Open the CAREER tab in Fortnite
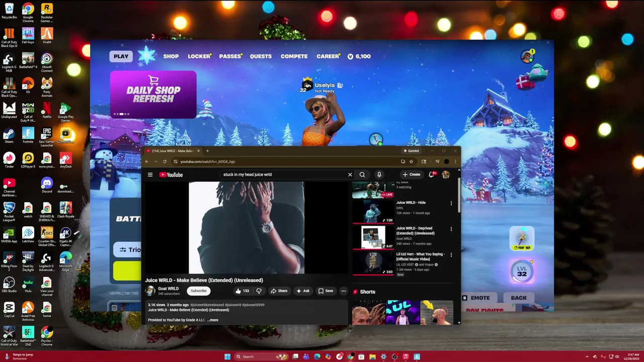This screenshot has height=362, width=644. pyautogui.click(x=328, y=56)
